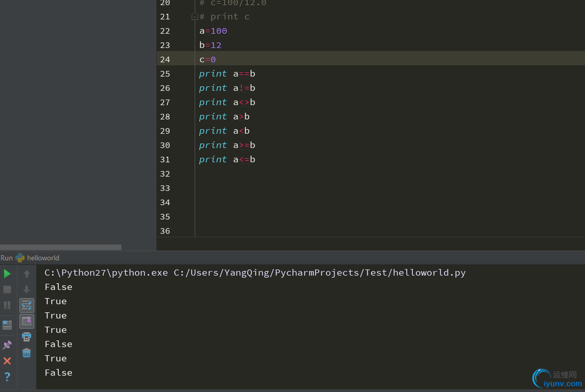Viewport: 585px width, 392px height.
Task: Open Help via the question mark icon
Action: coord(7,377)
